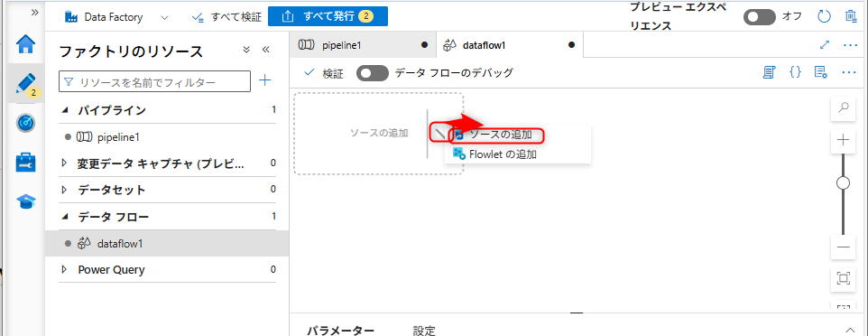Switch to the pipeline1 tab
Viewport: 868px width, 336px height.
point(363,45)
